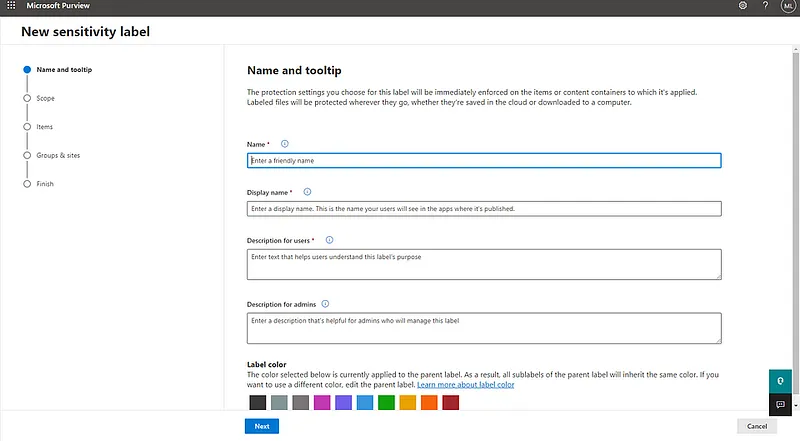Pick the magenta label color swatch
Viewport: 800px width, 441px height.
[x=322, y=402]
